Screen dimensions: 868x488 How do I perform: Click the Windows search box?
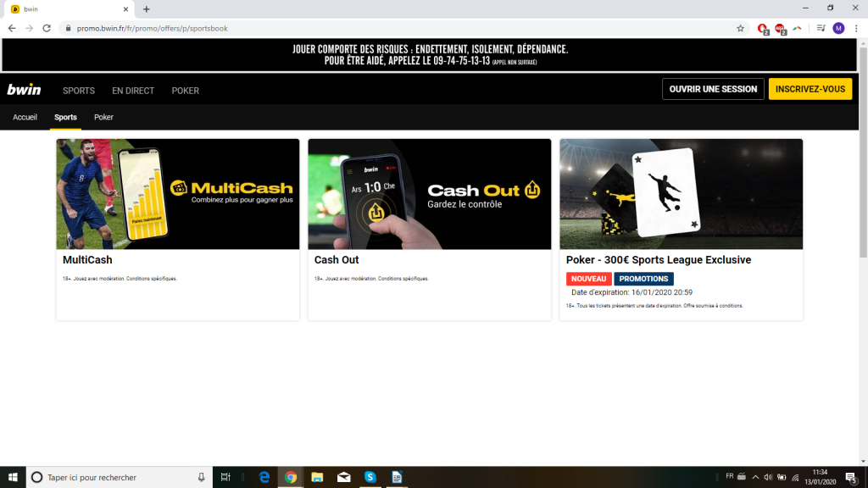(x=119, y=477)
